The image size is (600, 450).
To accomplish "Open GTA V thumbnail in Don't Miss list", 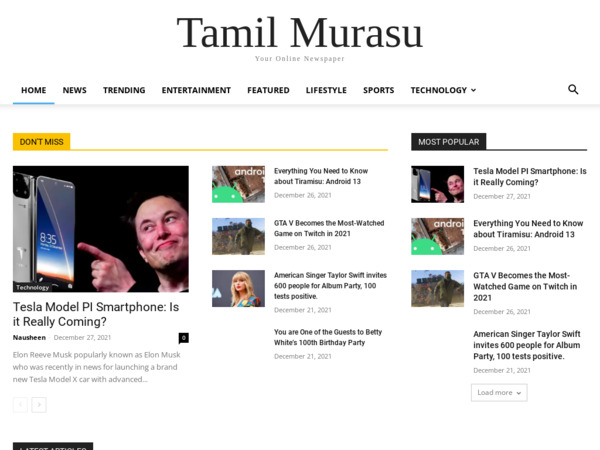I will tap(238, 236).
